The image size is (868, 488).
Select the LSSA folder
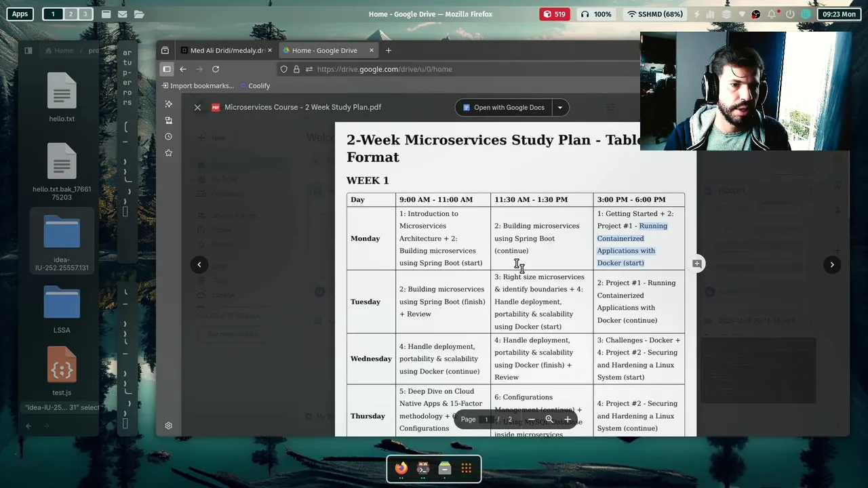click(x=62, y=310)
